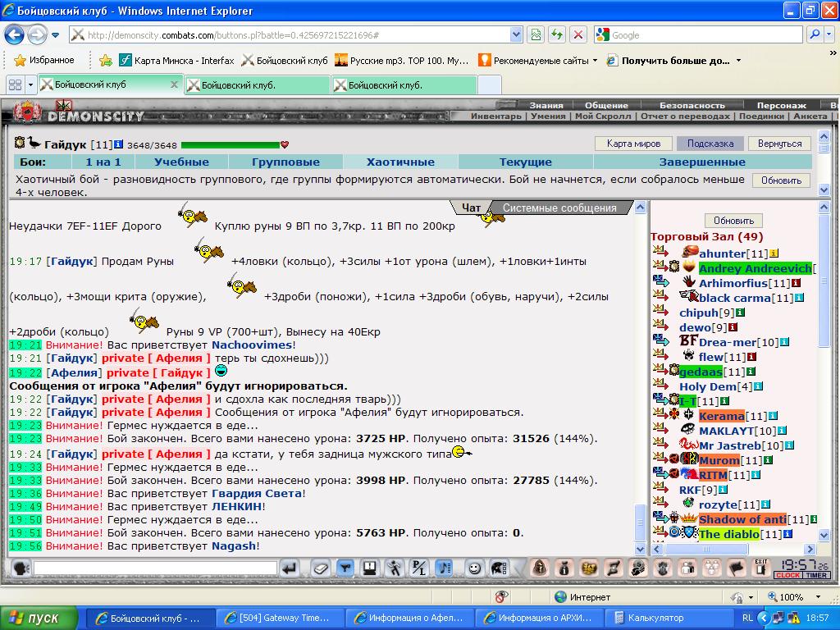Open the Завершенные battles tab
This screenshot has height=630, width=840.
pos(702,162)
